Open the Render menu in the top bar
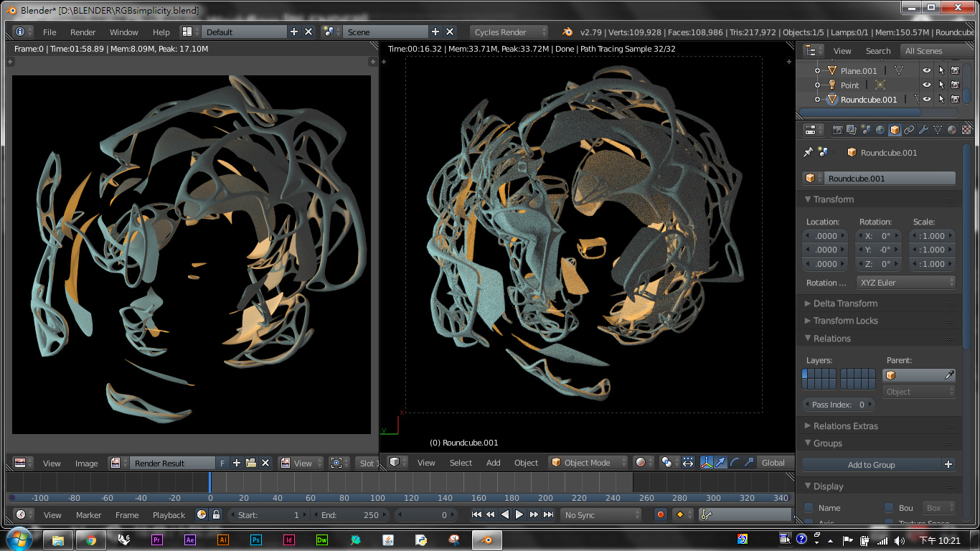Image resolution: width=980 pixels, height=551 pixels. [x=83, y=32]
